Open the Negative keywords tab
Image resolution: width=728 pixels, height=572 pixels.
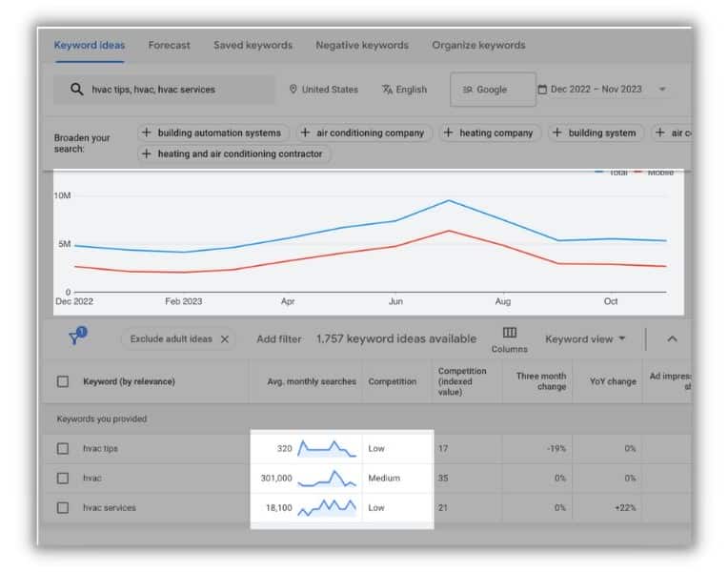click(362, 45)
